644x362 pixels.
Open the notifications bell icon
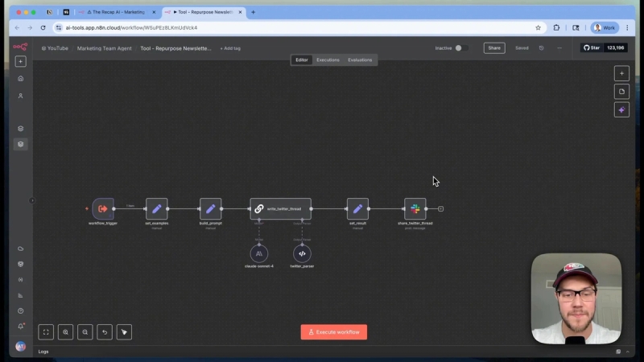pyautogui.click(x=21, y=327)
